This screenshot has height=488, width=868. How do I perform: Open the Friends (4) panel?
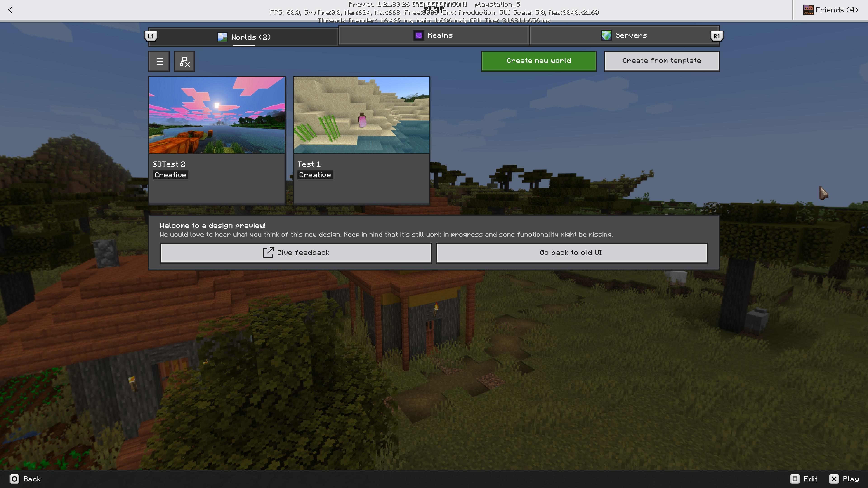coord(830,10)
